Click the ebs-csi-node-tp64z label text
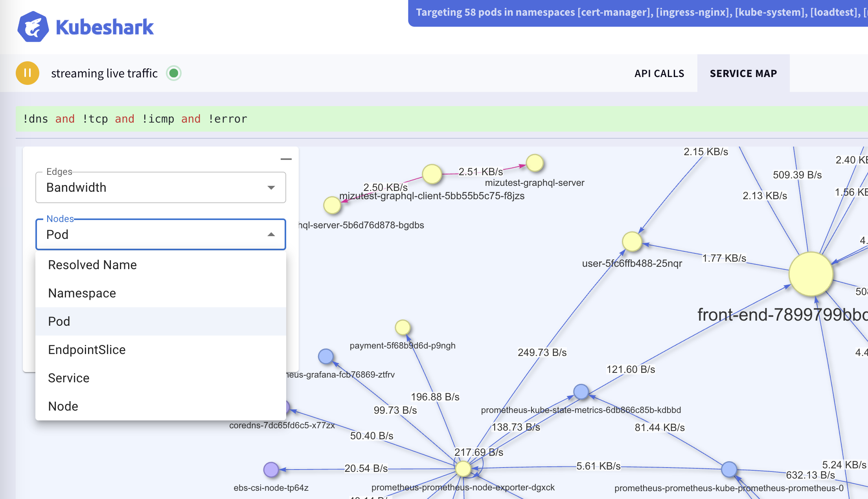 coord(271,488)
